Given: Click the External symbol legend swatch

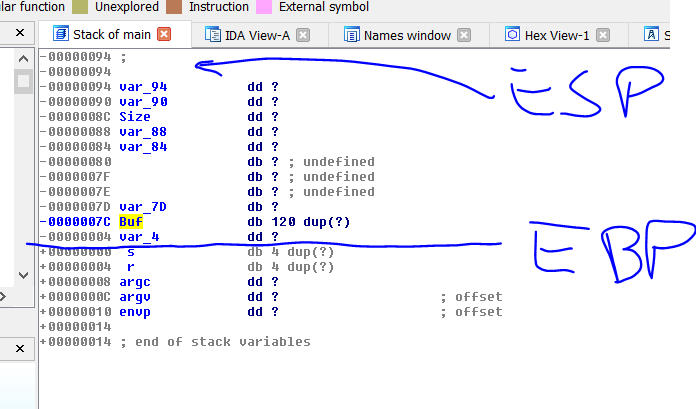Looking at the screenshot, I should click(264, 7).
